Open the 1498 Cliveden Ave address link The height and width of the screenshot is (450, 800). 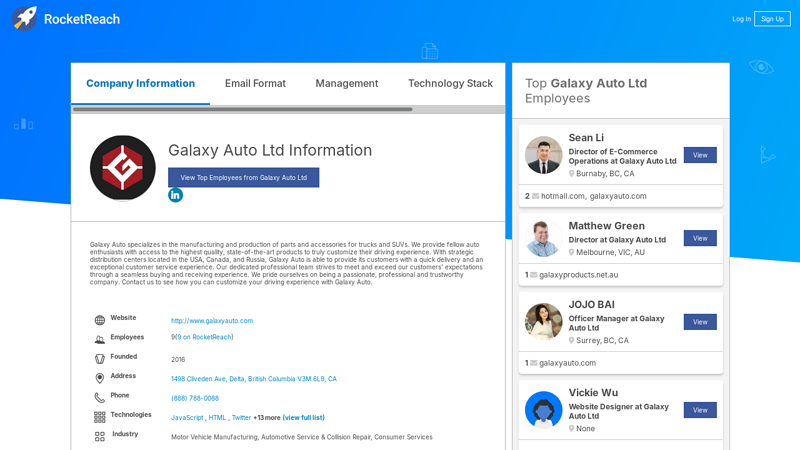(254, 379)
